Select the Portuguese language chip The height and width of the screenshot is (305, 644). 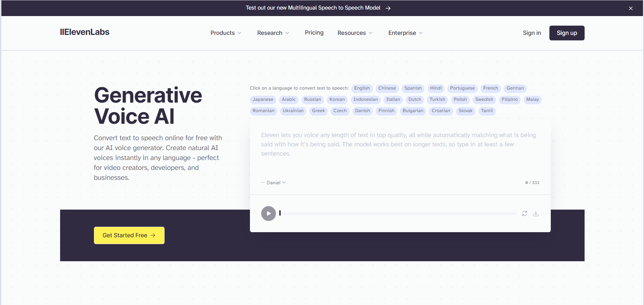(462, 88)
